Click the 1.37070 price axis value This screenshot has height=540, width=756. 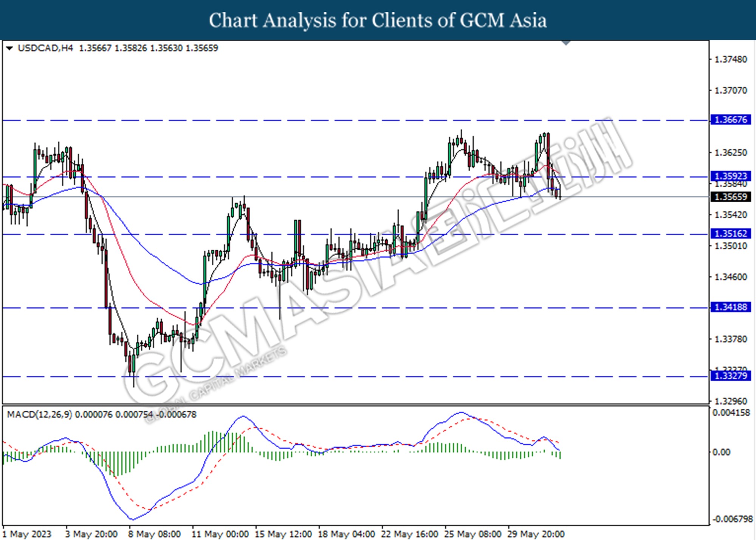tap(731, 90)
